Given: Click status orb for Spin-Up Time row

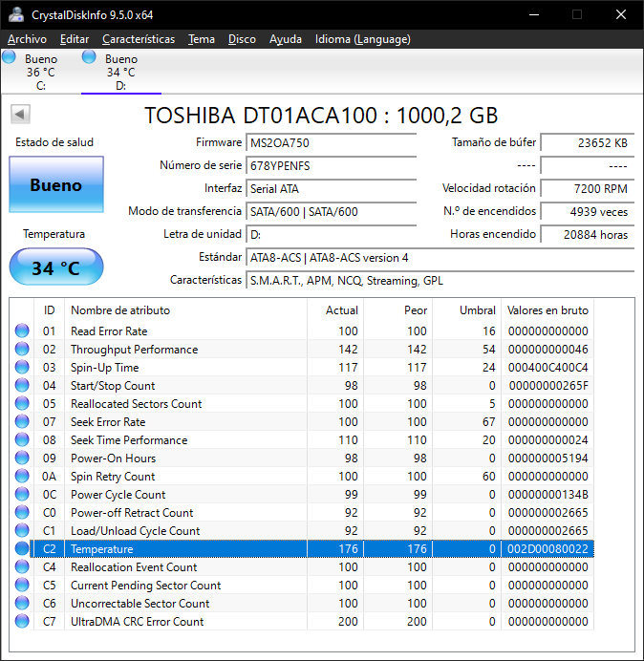Looking at the screenshot, I should pos(22,367).
